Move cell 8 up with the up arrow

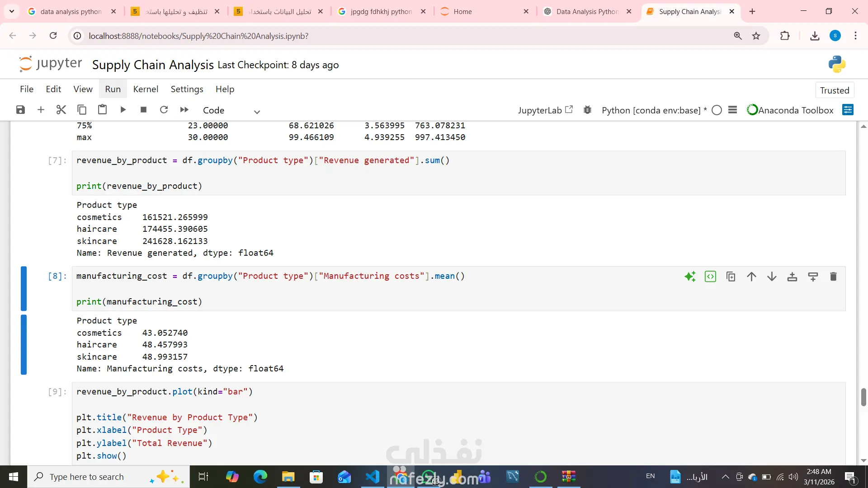[751, 277]
